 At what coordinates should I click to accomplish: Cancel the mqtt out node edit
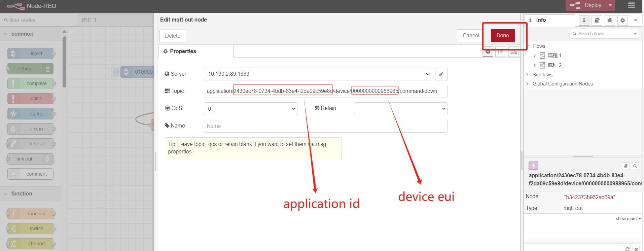click(x=471, y=36)
